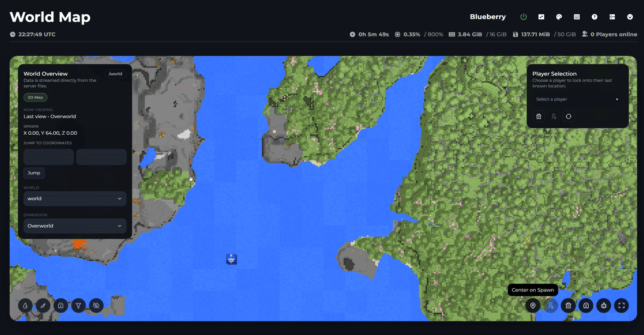The image size is (644, 335).
Task: Click the server list icon in header
Action: [612, 17]
